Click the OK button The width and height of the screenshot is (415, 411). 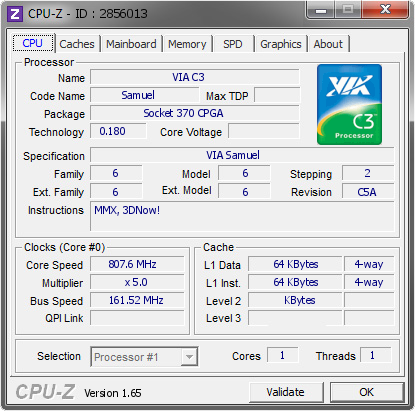pos(367,392)
